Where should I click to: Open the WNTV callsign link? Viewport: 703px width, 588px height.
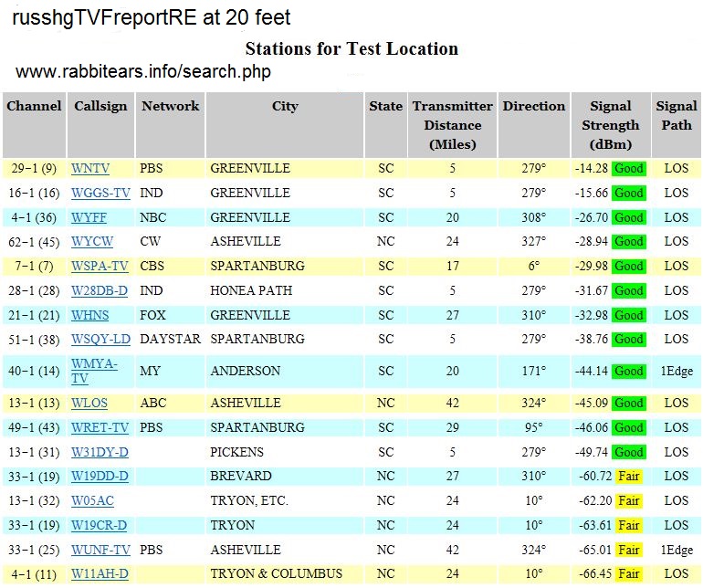(x=90, y=169)
